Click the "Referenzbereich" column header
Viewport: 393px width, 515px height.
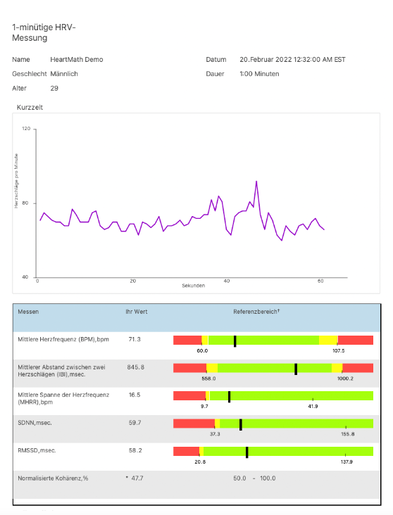point(256,312)
